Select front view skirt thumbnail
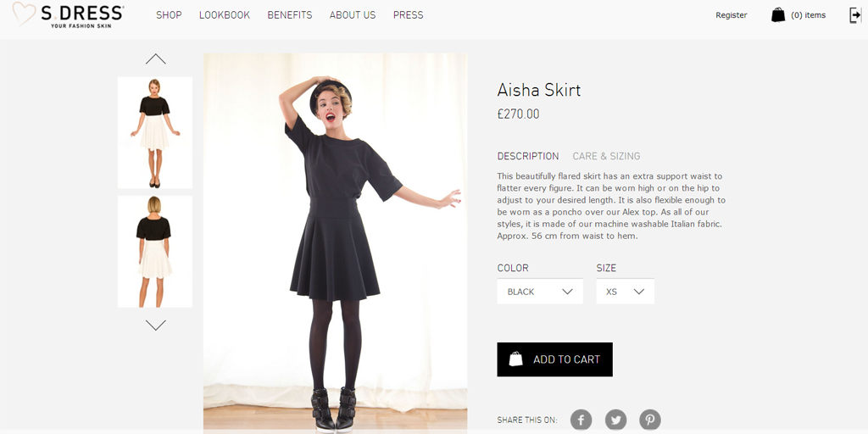The height and width of the screenshot is (434, 868). (x=155, y=133)
